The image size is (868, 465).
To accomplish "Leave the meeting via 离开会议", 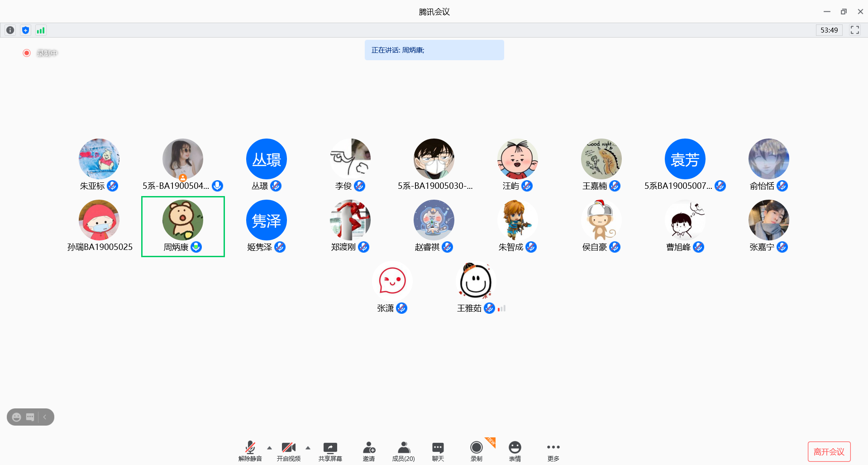I will click(829, 451).
